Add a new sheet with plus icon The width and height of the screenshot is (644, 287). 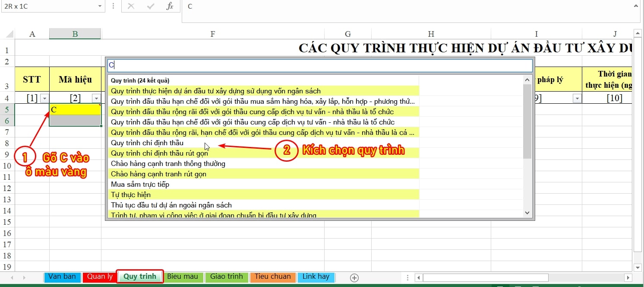click(x=354, y=278)
